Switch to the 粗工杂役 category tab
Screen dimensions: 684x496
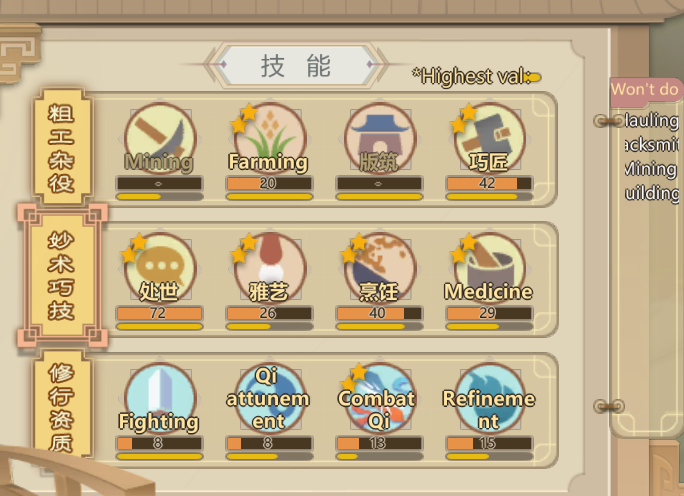(x=62, y=147)
